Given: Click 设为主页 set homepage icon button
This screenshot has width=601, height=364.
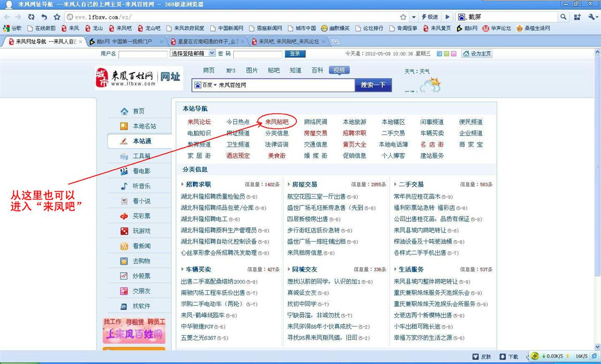Looking at the screenshot, I should [477, 54].
